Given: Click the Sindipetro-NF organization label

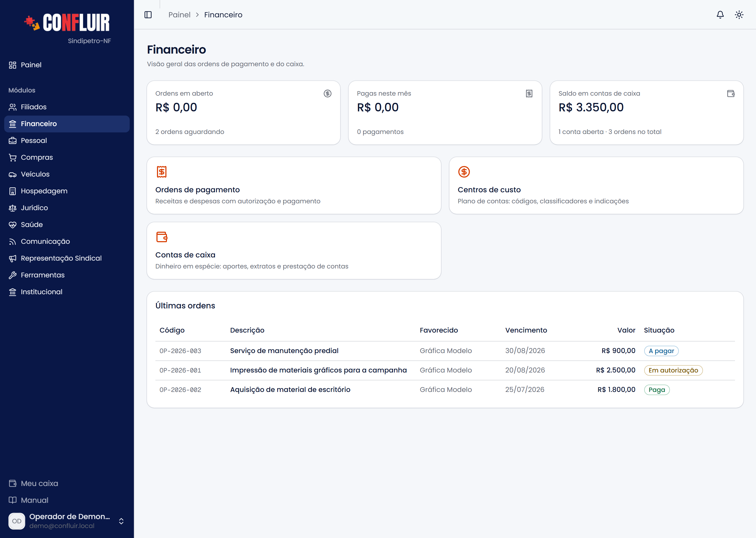Looking at the screenshot, I should click(x=89, y=41).
